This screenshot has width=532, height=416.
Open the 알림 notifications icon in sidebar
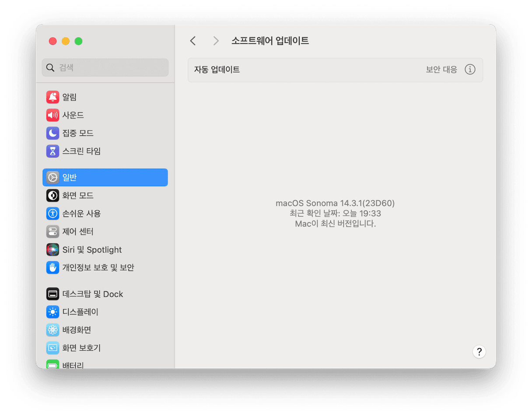point(52,97)
